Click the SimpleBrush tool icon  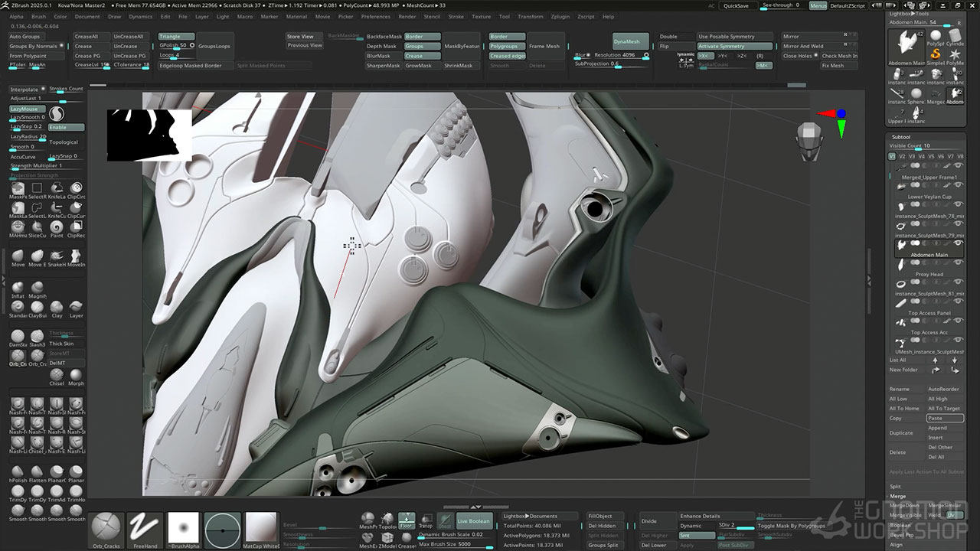tap(936, 54)
